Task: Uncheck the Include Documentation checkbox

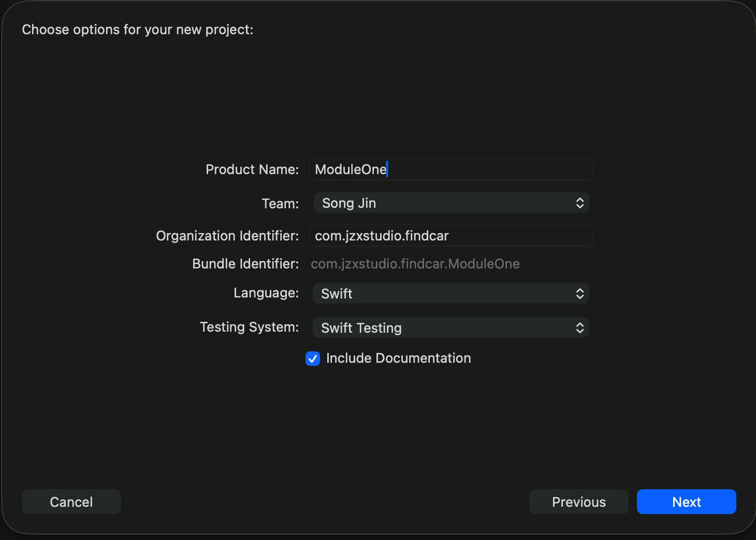Action: (x=313, y=359)
